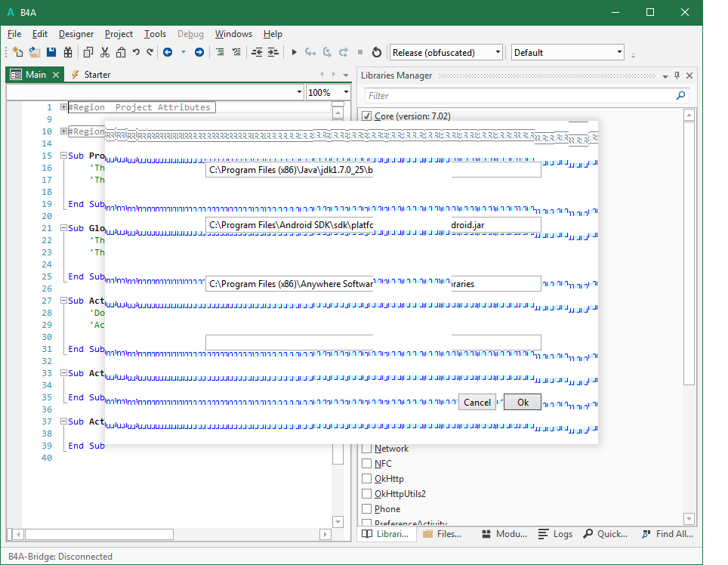Enable the Network library checkbox
The width and height of the screenshot is (728, 565).
pos(367,449)
